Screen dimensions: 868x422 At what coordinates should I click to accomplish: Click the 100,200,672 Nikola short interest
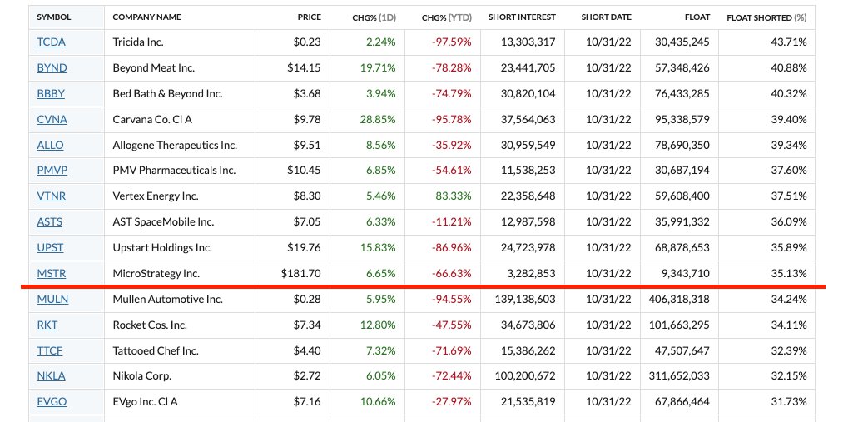524,376
